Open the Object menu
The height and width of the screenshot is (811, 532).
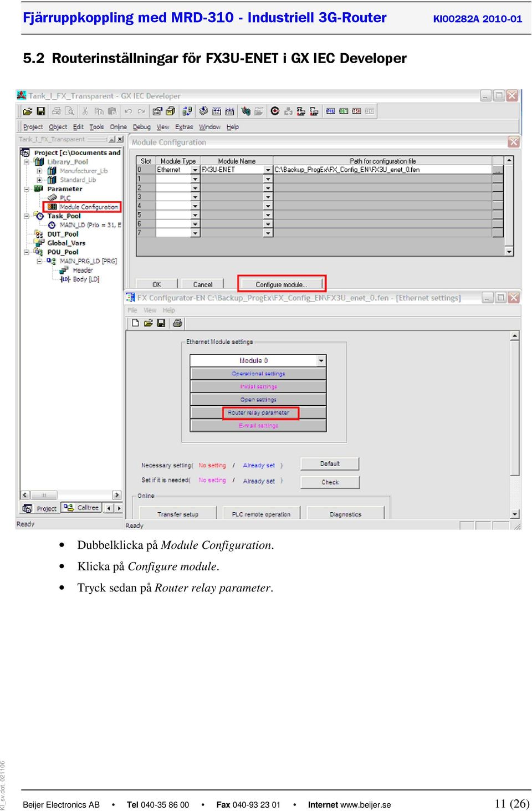(x=58, y=127)
